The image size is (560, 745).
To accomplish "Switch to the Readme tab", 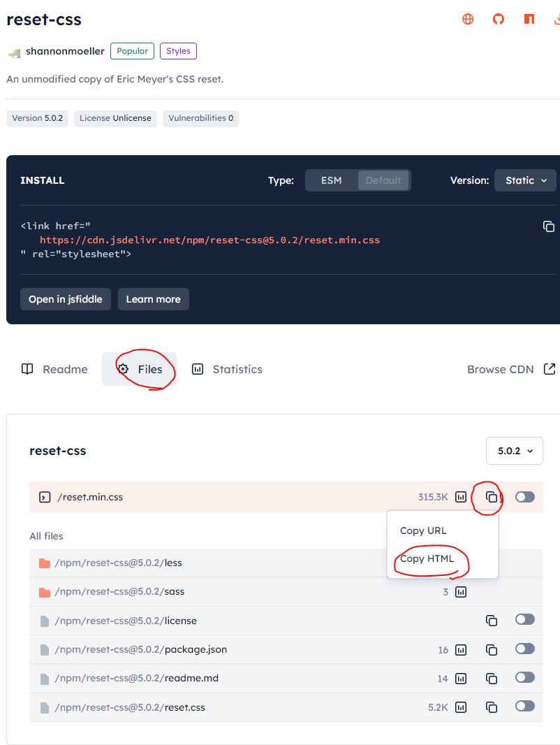I will point(54,369).
